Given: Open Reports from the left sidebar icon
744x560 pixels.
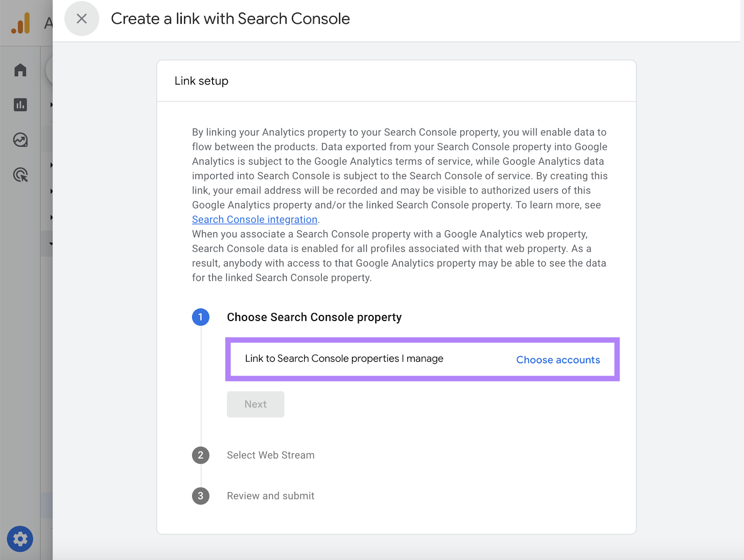Looking at the screenshot, I should 20,105.
